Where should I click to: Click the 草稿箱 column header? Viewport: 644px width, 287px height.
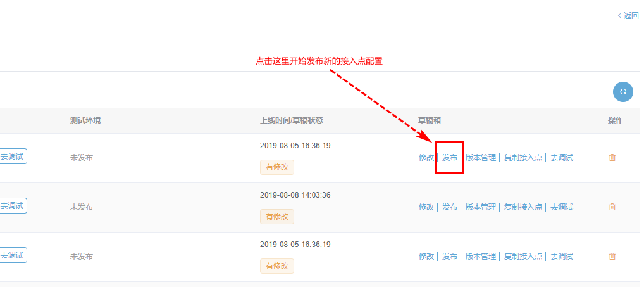[x=430, y=120]
